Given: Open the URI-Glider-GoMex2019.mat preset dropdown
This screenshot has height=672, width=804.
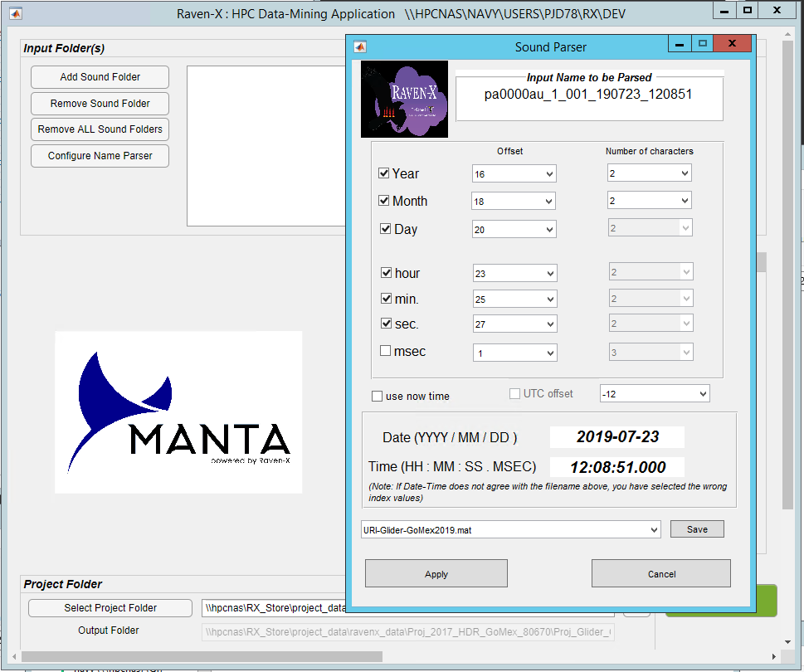Looking at the screenshot, I should [x=511, y=530].
